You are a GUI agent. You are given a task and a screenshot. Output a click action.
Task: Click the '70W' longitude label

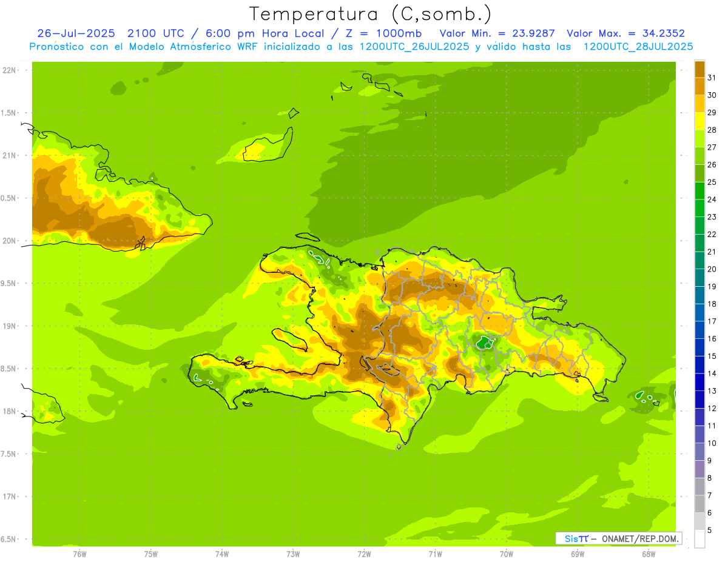pos(507,555)
